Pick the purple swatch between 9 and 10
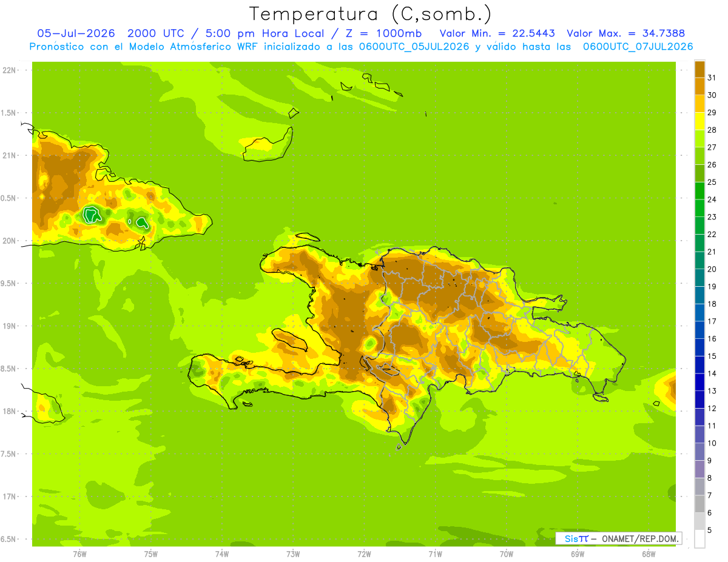The width and height of the screenshot is (728, 562). [699, 452]
